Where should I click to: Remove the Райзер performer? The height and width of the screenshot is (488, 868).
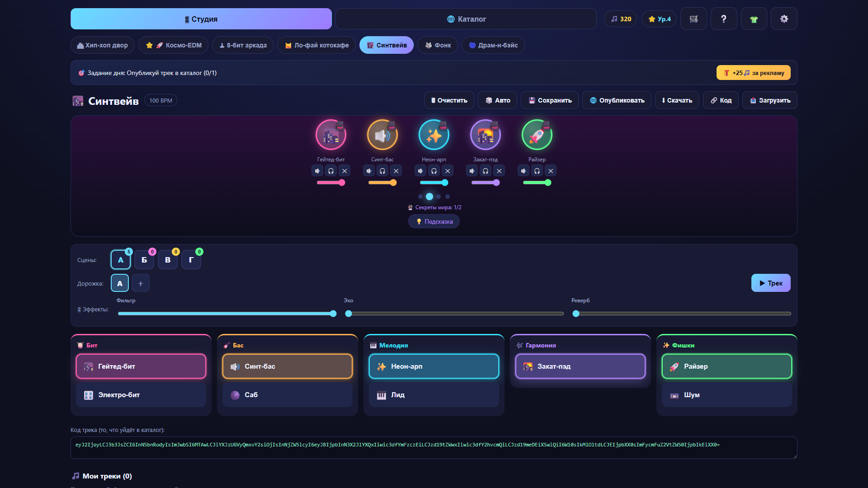coord(551,171)
